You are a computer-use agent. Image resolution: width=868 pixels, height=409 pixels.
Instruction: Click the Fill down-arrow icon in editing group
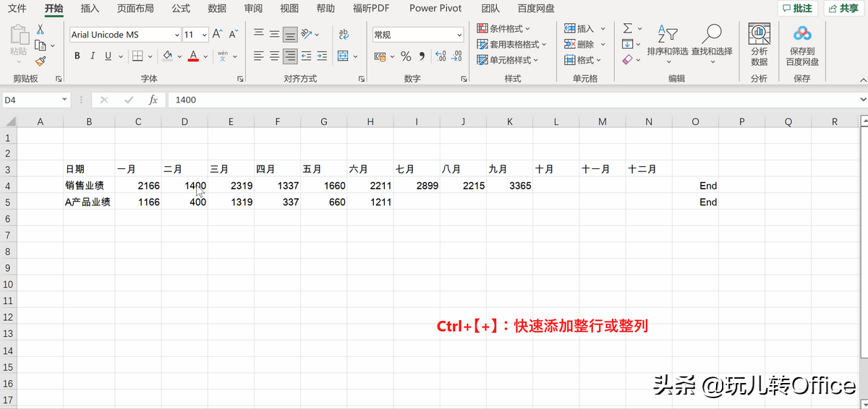[628, 44]
